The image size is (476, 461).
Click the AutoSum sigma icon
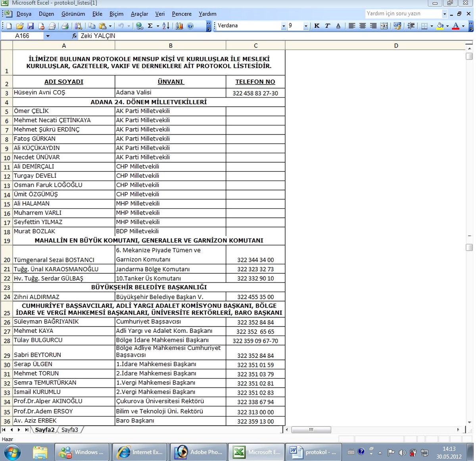click(x=150, y=26)
